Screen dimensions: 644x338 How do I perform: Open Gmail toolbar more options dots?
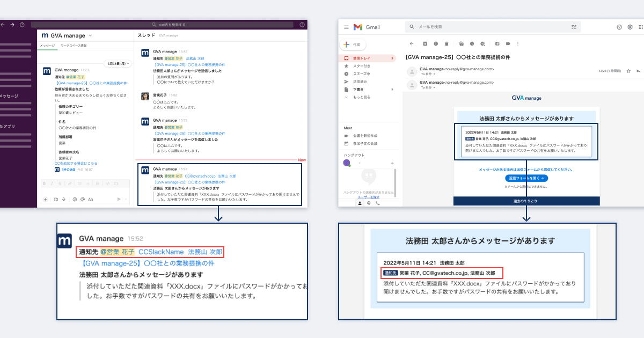point(518,43)
